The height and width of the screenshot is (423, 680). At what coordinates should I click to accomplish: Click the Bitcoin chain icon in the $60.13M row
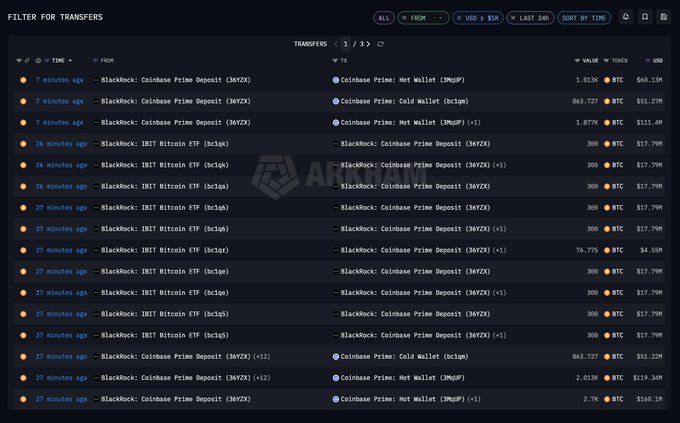[23, 80]
